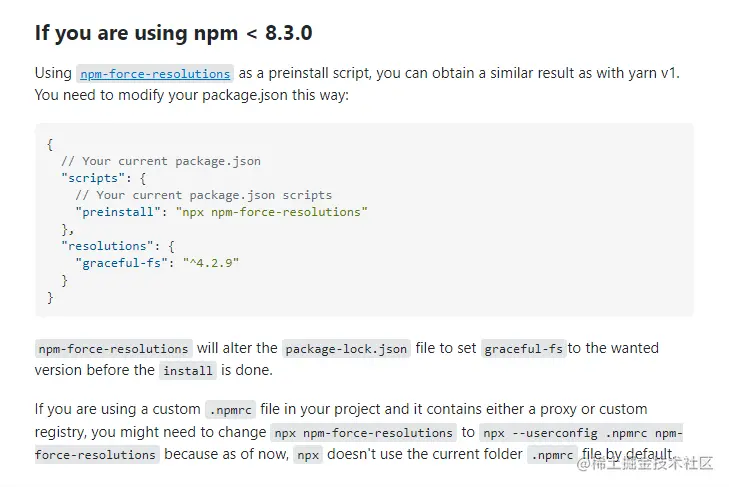Click '// Your current package.json' comment line
The image size is (729, 487).
tap(160, 161)
